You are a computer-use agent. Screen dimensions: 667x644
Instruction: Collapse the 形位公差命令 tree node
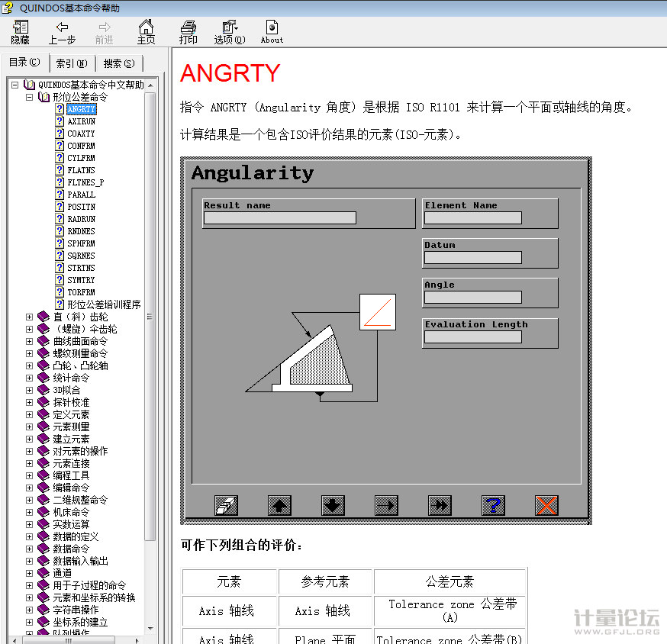30,97
